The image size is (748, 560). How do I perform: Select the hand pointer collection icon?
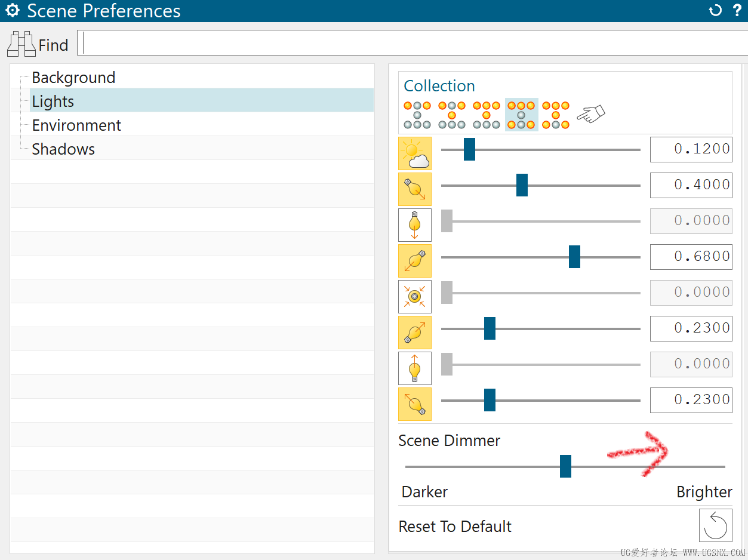590,113
